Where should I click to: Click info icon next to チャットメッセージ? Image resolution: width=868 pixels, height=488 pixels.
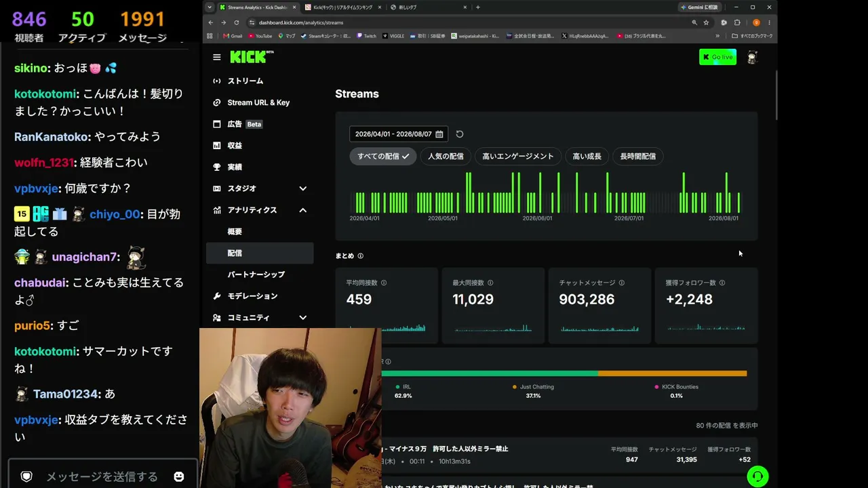[621, 283]
